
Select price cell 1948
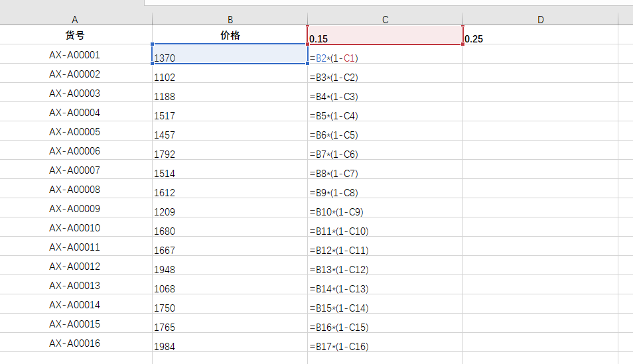(230, 266)
